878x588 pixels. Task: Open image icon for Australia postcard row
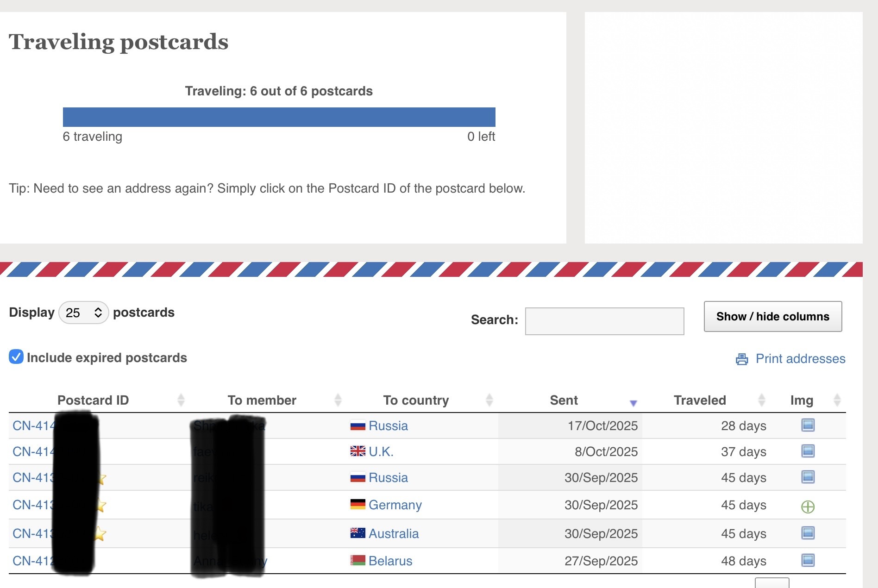coord(808,533)
